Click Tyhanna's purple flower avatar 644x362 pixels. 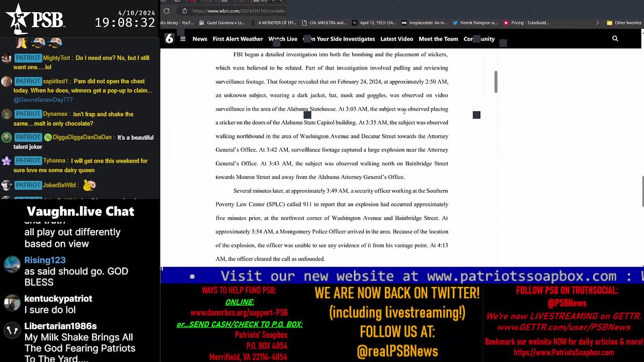pyautogui.click(x=6, y=161)
